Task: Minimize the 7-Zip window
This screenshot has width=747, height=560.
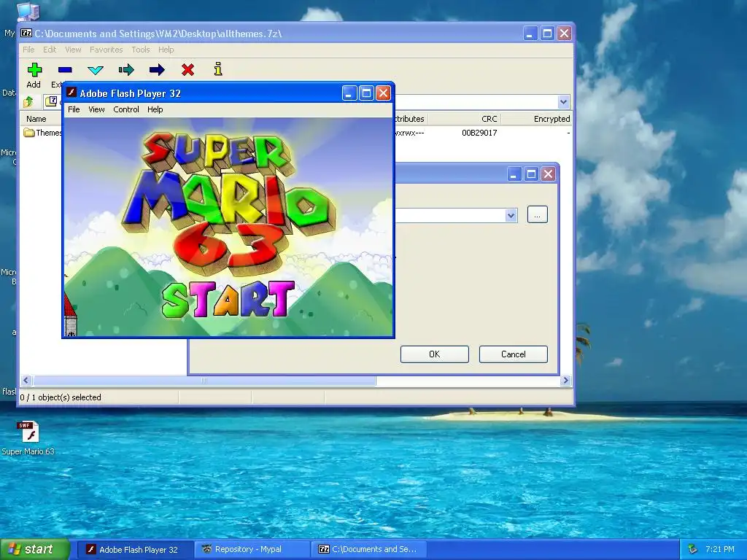Action: click(x=530, y=34)
